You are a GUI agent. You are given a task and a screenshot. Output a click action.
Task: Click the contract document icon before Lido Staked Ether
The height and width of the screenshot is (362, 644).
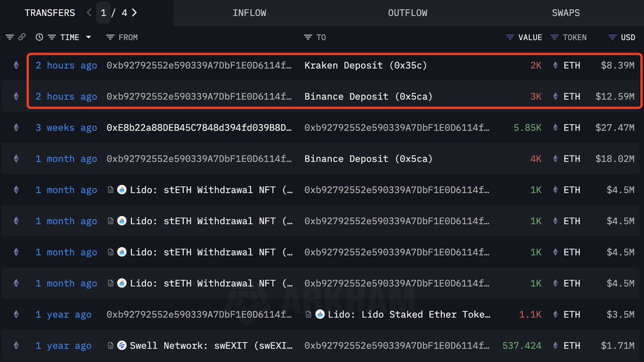tap(309, 314)
